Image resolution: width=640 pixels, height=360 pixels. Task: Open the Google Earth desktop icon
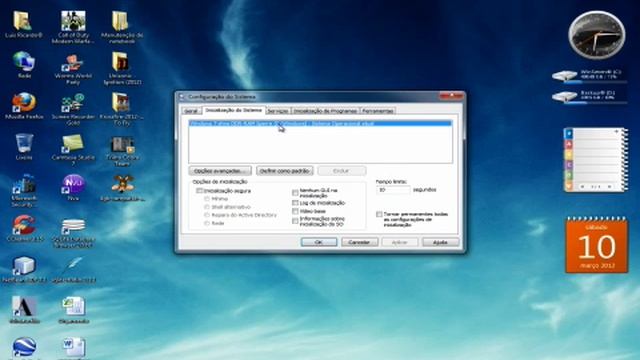click(24, 348)
